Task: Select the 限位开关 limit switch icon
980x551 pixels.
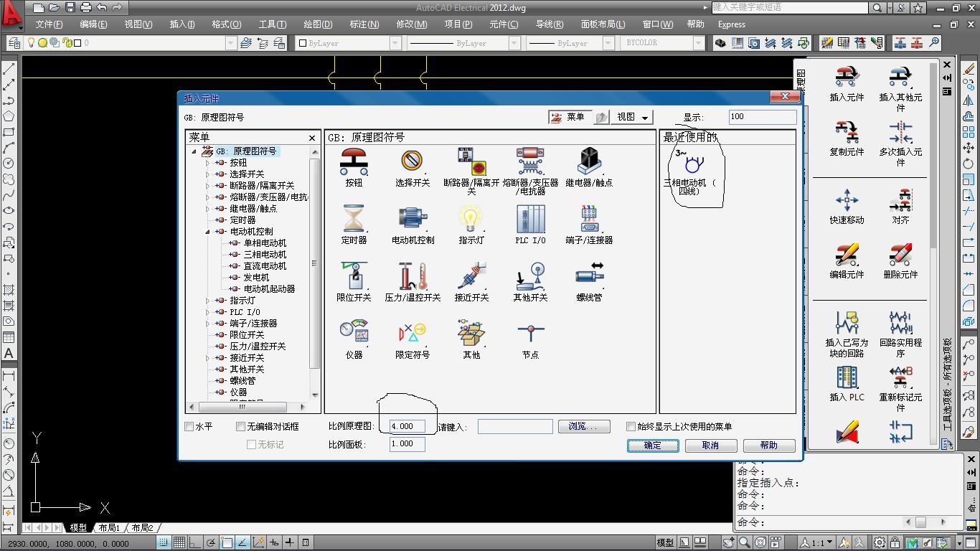Action: (x=354, y=278)
